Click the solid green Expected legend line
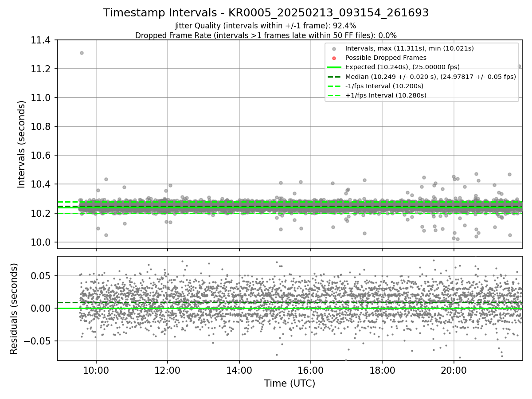Screen dimensions: 532x399 click(x=334, y=67)
